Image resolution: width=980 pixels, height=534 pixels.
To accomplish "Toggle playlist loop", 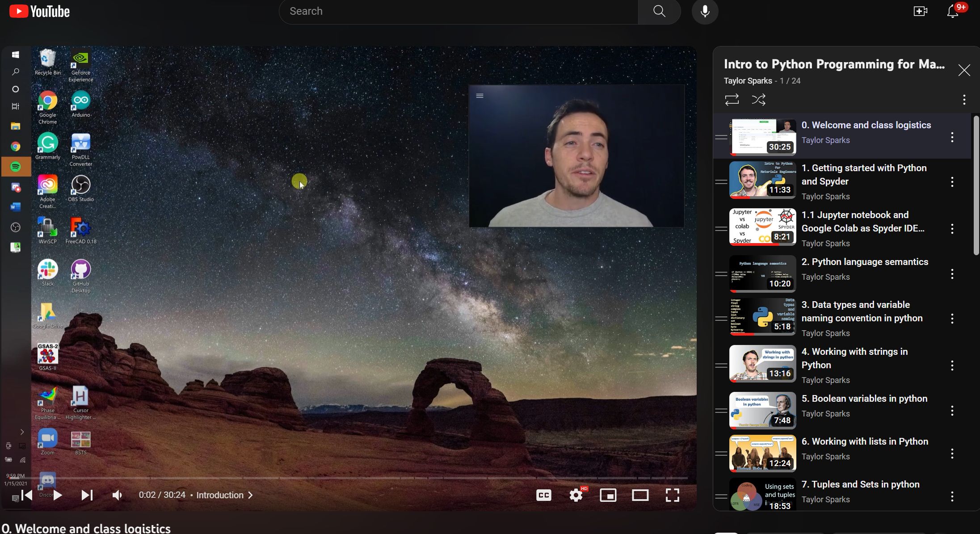I will point(732,99).
